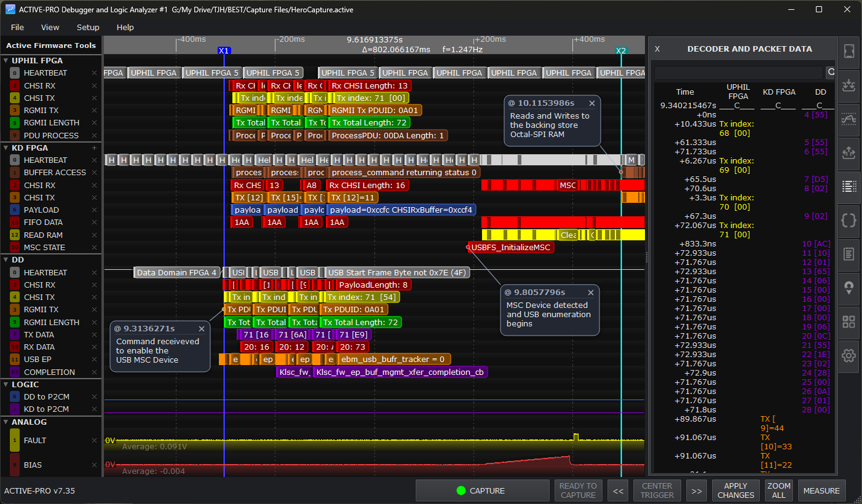The image size is (862, 504).
Task: Click RGMII LENGTH green channel badge 5
Action: (x=15, y=123)
